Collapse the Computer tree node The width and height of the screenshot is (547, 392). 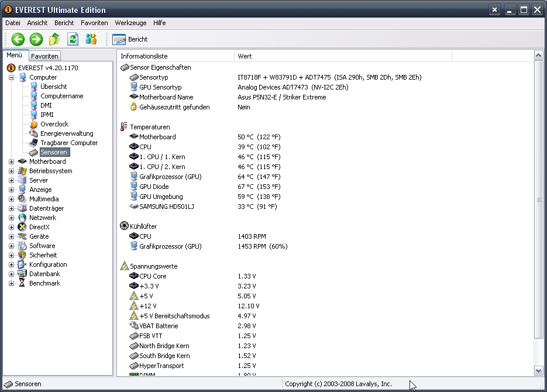(x=12, y=77)
